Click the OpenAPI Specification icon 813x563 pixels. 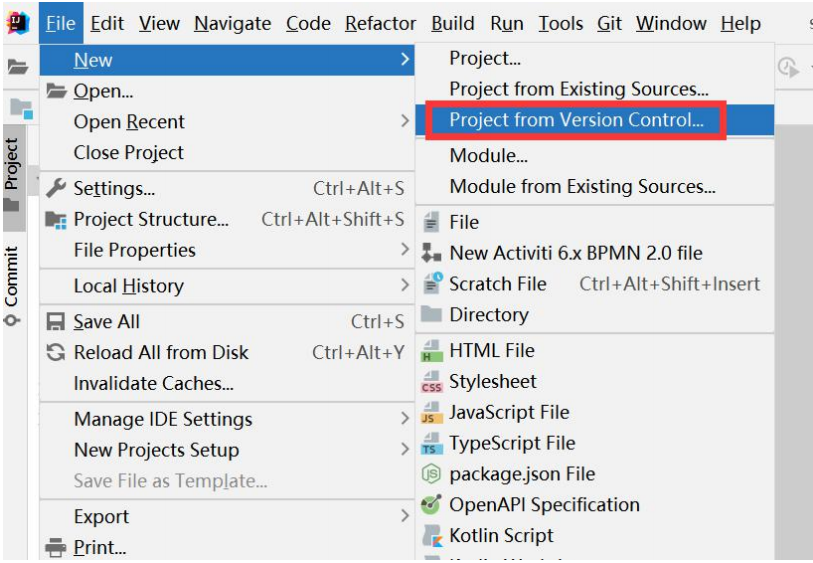tap(431, 504)
